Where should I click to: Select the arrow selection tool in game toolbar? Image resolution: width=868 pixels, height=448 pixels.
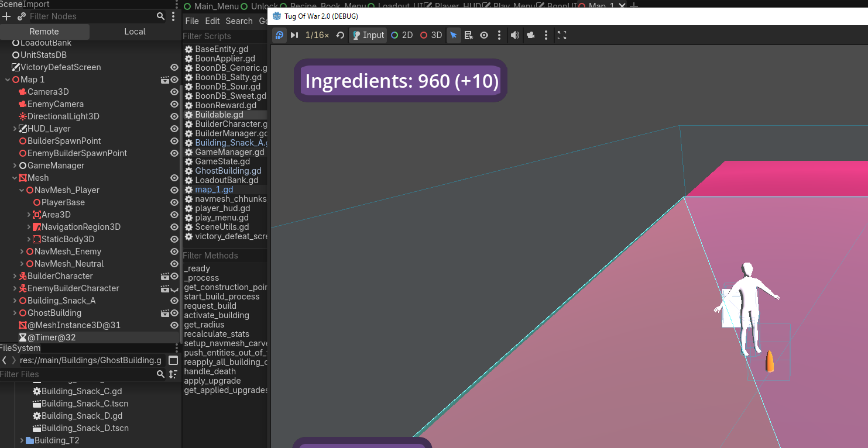[454, 35]
